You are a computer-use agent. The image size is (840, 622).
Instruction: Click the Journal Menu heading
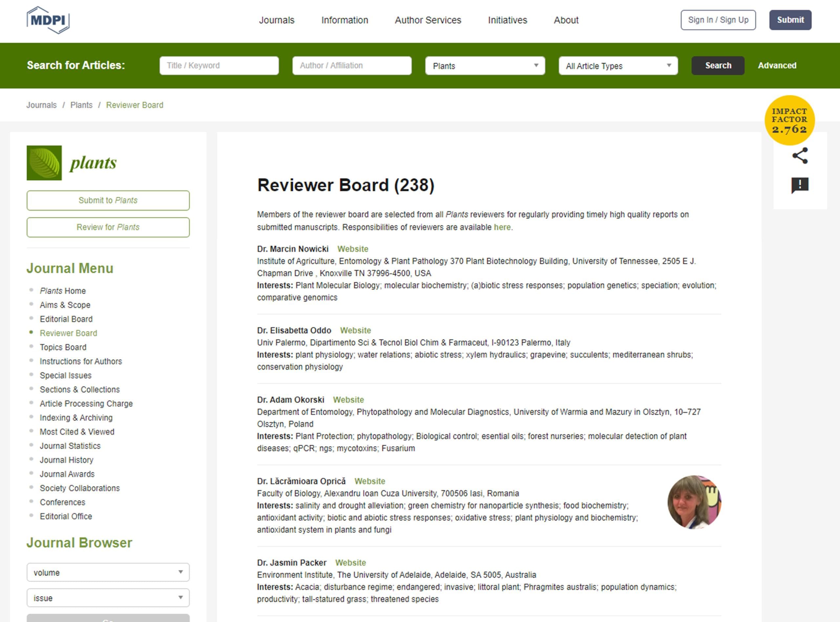tap(70, 268)
